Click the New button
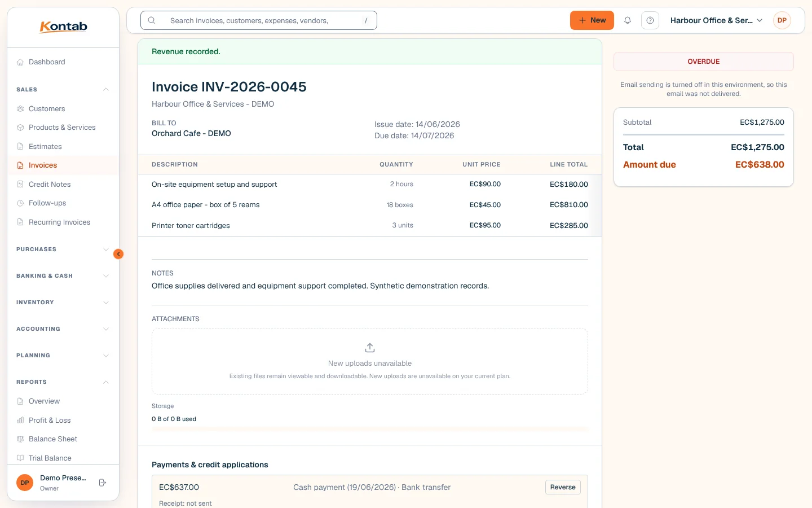Image resolution: width=812 pixels, height=508 pixels. click(592, 20)
